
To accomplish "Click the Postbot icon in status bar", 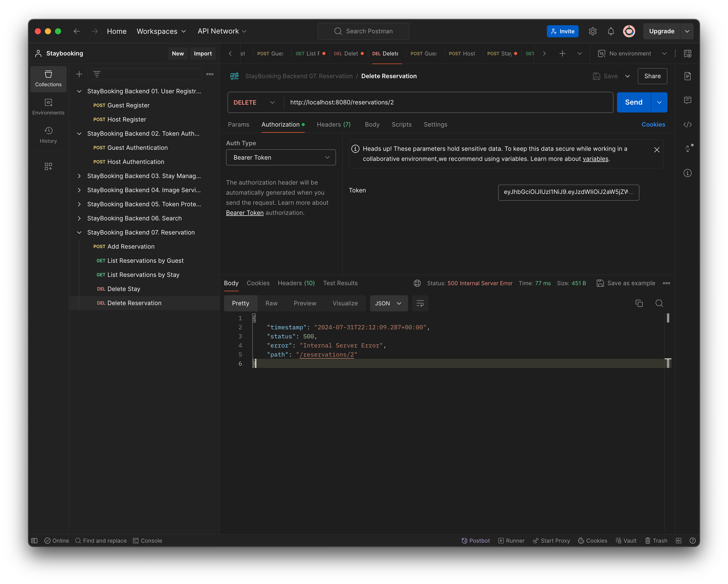I will pos(474,540).
